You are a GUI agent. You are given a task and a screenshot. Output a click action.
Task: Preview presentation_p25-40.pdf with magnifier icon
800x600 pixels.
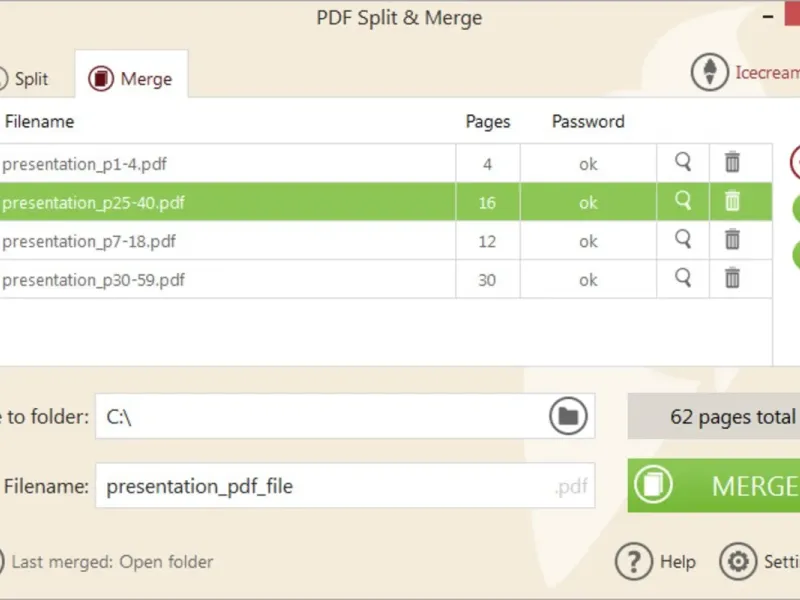pyautogui.click(x=683, y=201)
